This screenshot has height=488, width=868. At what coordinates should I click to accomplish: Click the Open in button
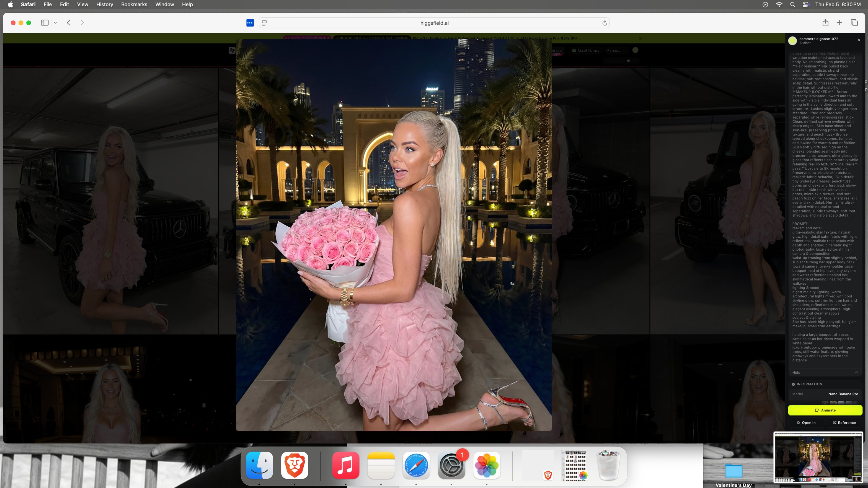(806, 422)
